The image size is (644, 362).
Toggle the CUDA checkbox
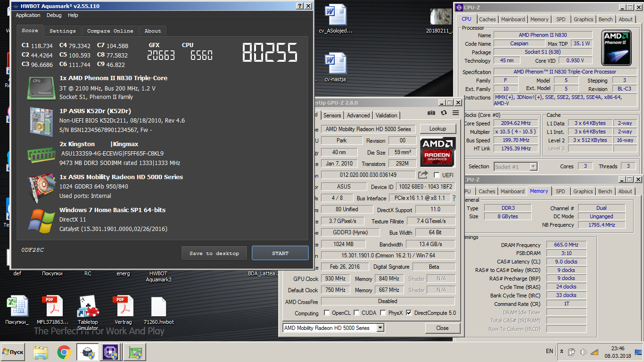click(357, 313)
